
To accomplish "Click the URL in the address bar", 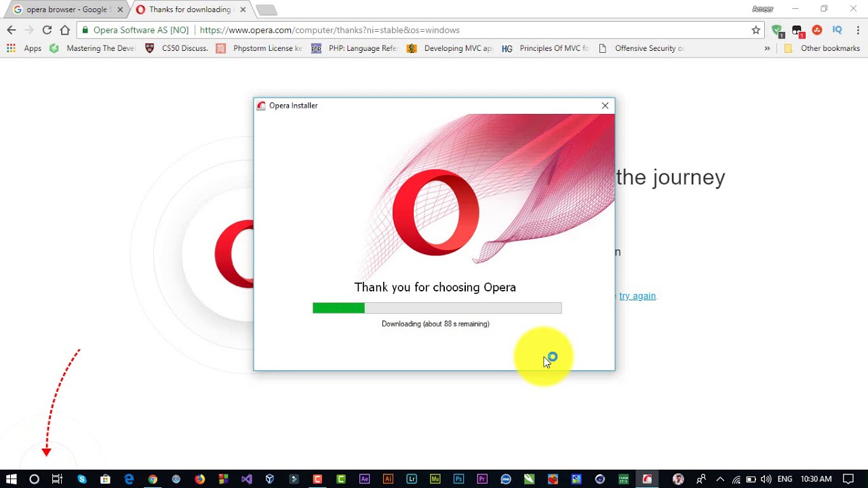I will coord(330,30).
